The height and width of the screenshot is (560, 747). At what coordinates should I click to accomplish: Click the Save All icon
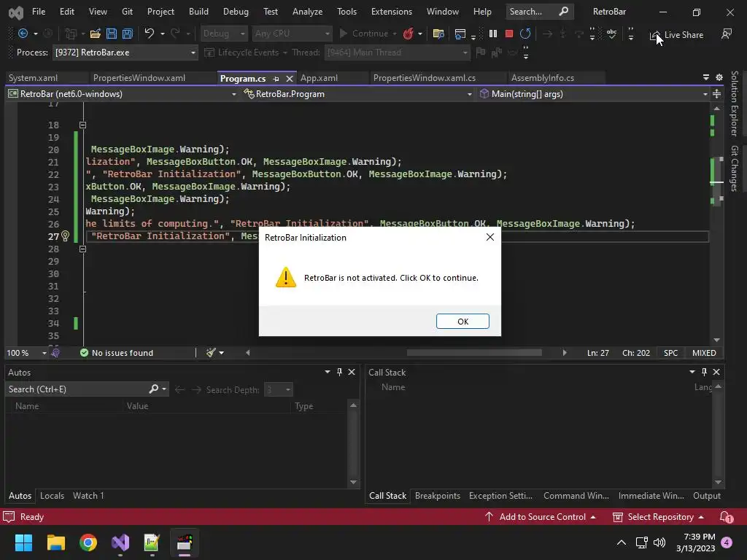[127, 34]
